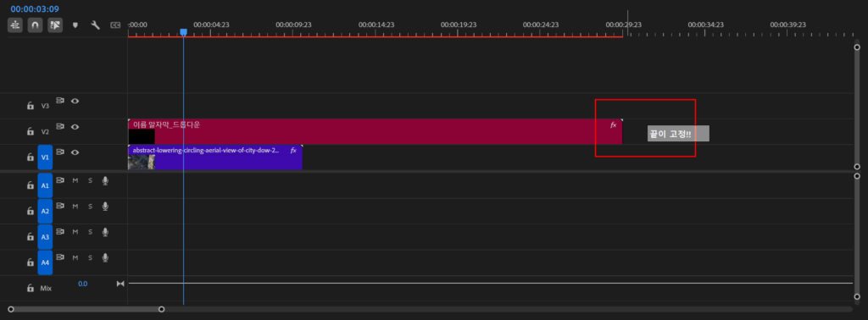The height and width of the screenshot is (320, 868).
Task: Click the Linked Selection icon
Action: coord(55,25)
